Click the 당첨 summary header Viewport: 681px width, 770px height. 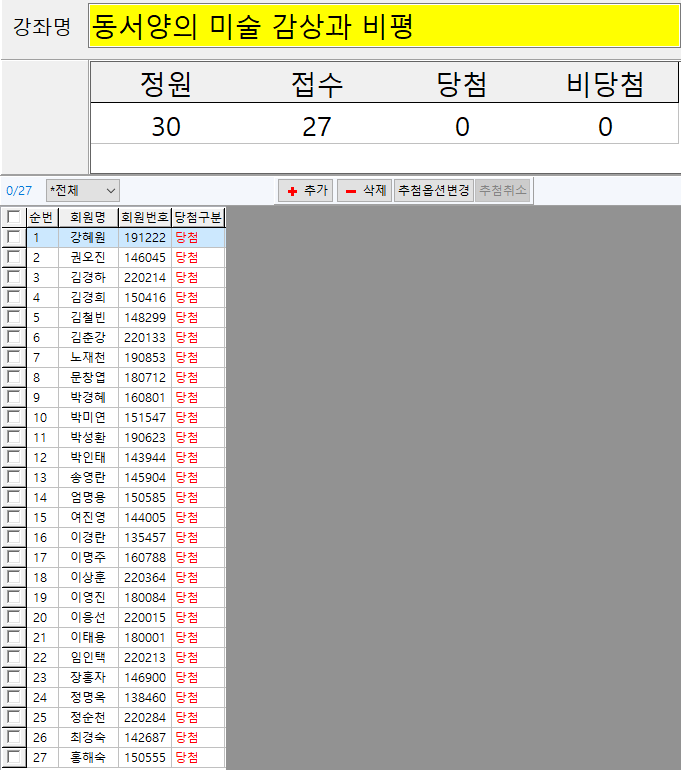point(462,84)
